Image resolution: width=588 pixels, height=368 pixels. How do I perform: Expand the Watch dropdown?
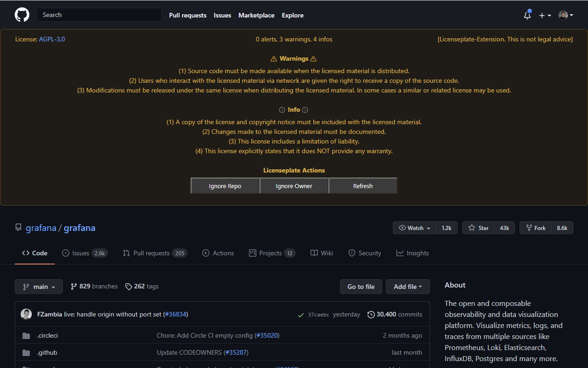pyautogui.click(x=415, y=228)
